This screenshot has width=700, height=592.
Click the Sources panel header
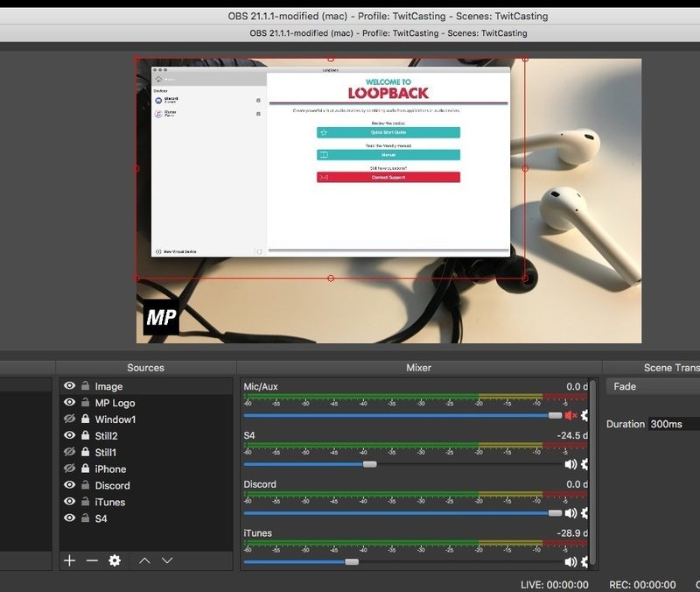tap(145, 368)
